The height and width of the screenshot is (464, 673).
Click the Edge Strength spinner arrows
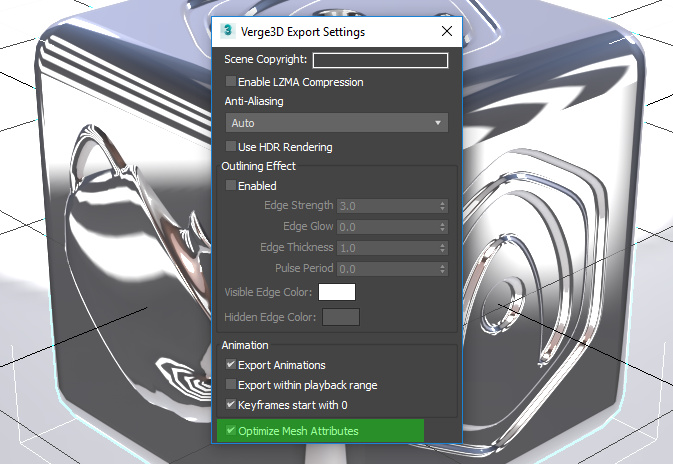click(x=443, y=206)
